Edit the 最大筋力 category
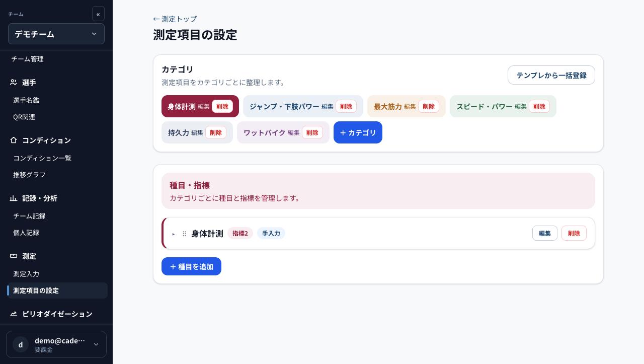This screenshot has width=644, height=364. pos(410,106)
